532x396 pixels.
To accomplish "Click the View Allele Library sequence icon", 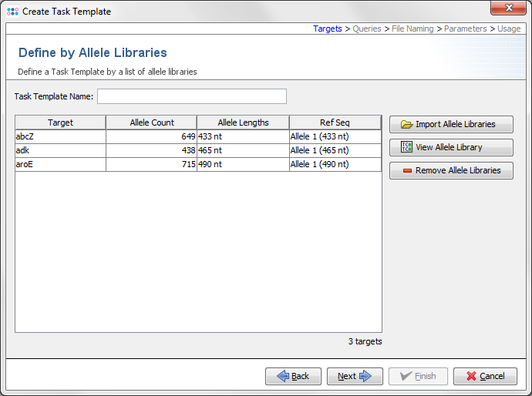I will [x=406, y=147].
